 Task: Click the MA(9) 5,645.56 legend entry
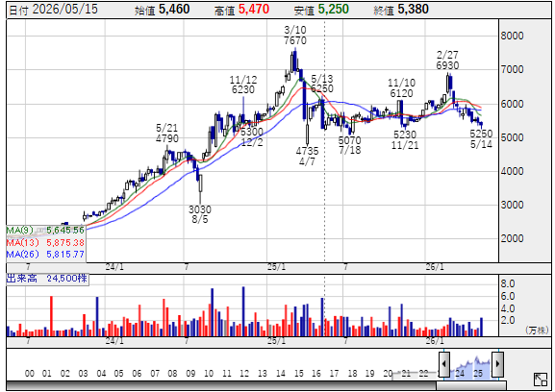click(x=45, y=231)
